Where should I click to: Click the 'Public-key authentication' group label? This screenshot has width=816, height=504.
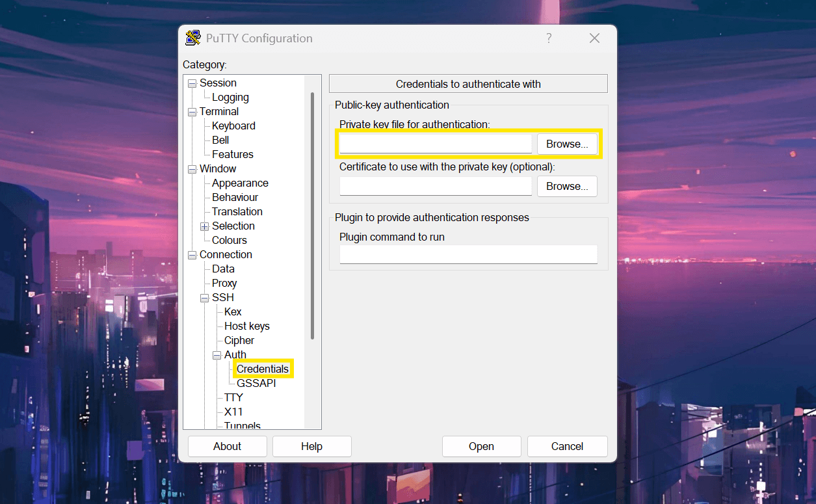(x=392, y=105)
